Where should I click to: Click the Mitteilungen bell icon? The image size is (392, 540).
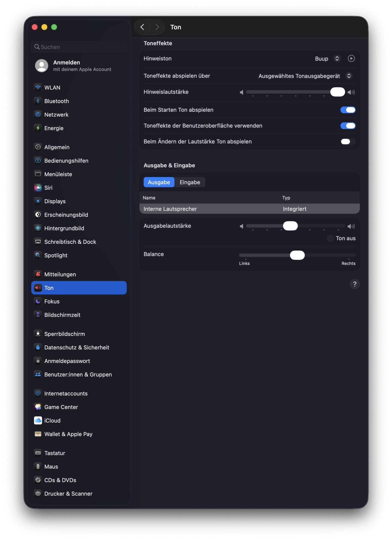click(x=38, y=274)
